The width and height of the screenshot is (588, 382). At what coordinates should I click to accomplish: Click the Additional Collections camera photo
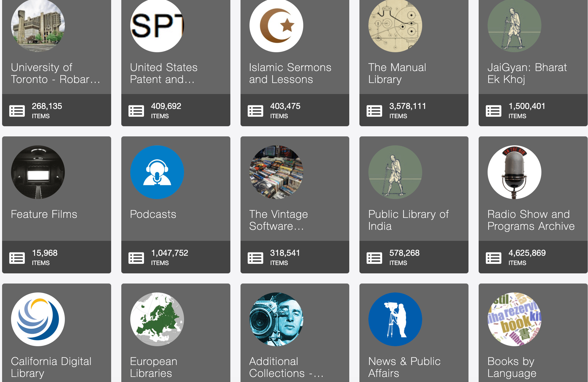pyautogui.click(x=276, y=319)
